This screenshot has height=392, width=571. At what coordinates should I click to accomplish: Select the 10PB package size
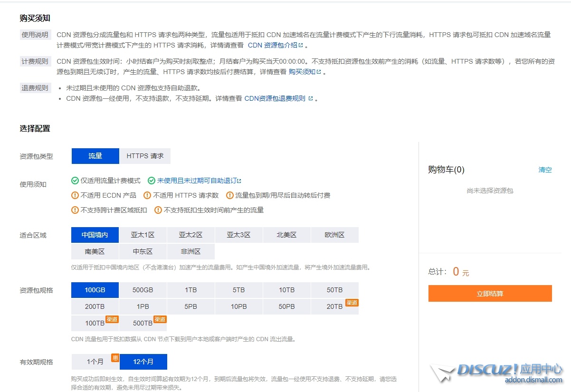click(x=238, y=306)
